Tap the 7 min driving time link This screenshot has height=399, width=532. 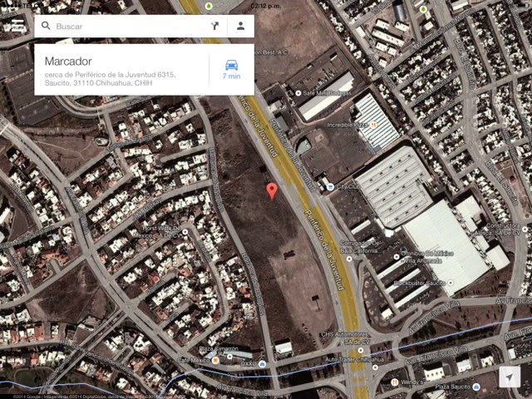(231, 76)
